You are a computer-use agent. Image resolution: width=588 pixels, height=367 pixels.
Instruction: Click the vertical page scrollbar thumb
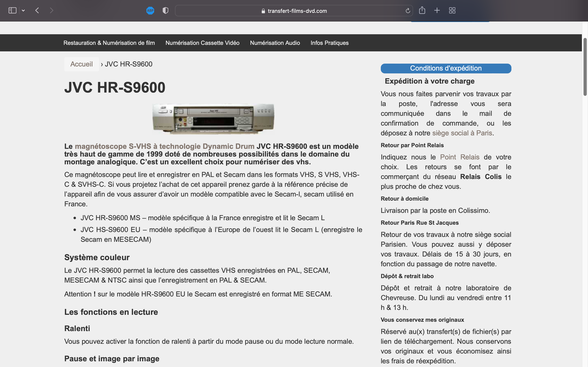point(585,67)
